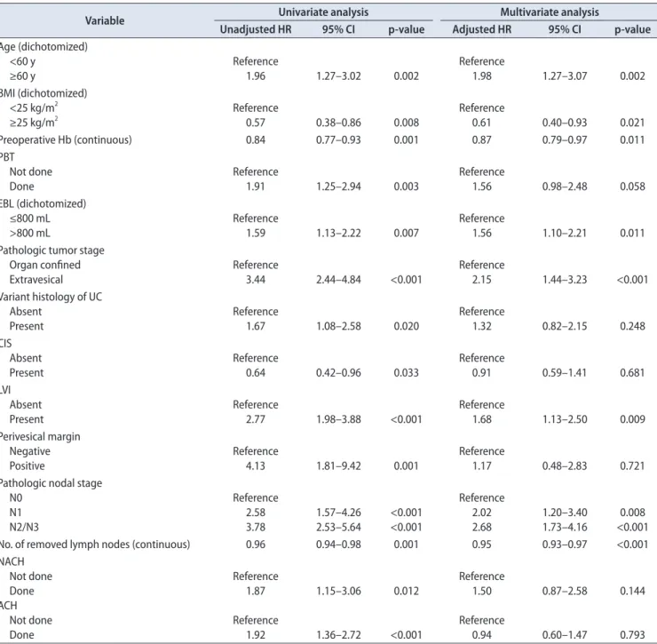
Task: Select the LVI row label
Action: (5, 390)
